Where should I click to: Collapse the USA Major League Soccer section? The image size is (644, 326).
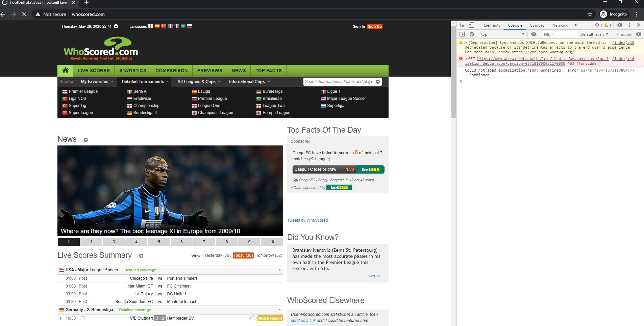pyautogui.click(x=279, y=270)
